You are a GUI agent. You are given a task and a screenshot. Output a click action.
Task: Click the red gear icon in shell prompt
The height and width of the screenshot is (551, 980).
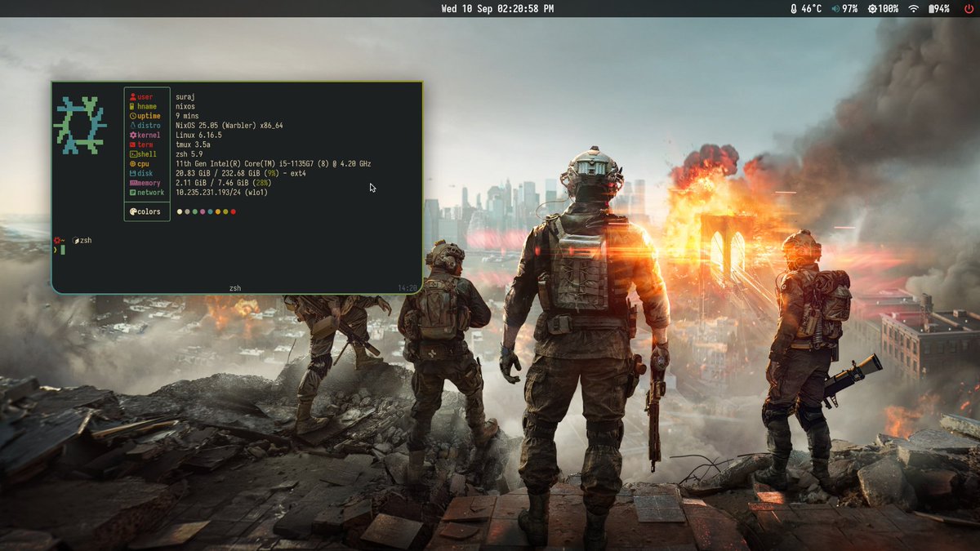57,240
